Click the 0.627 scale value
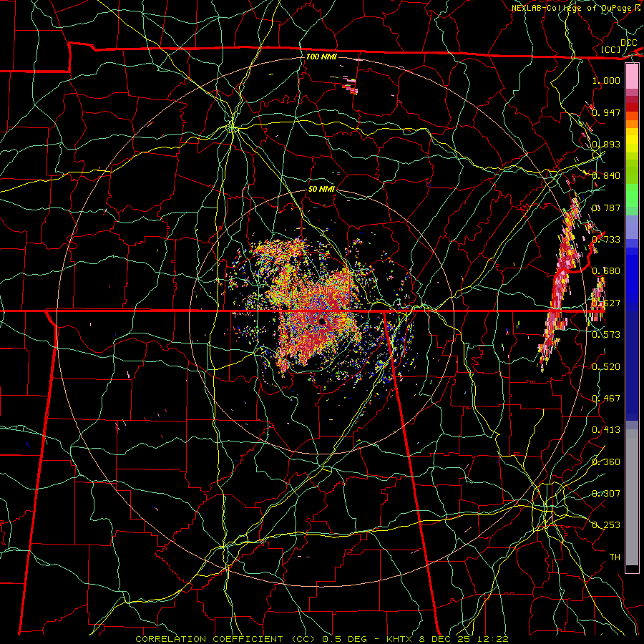Image resolution: width=644 pixels, height=644 pixels. [606, 303]
